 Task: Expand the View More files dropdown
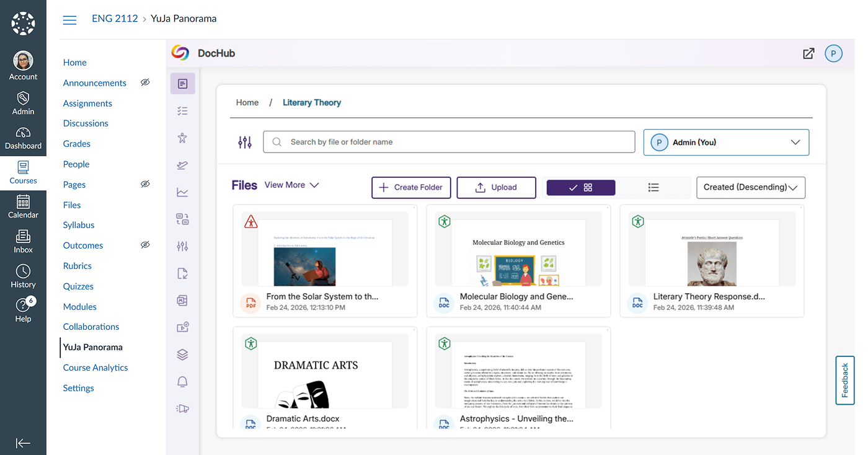click(291, 185)
